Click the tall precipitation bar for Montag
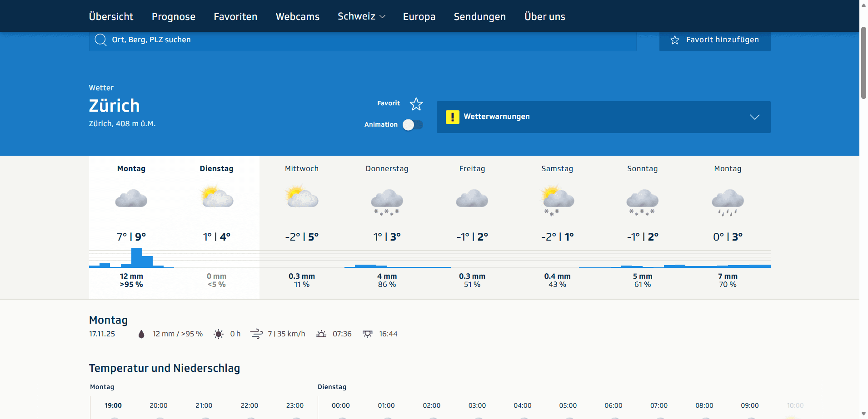 pos(137,257)
